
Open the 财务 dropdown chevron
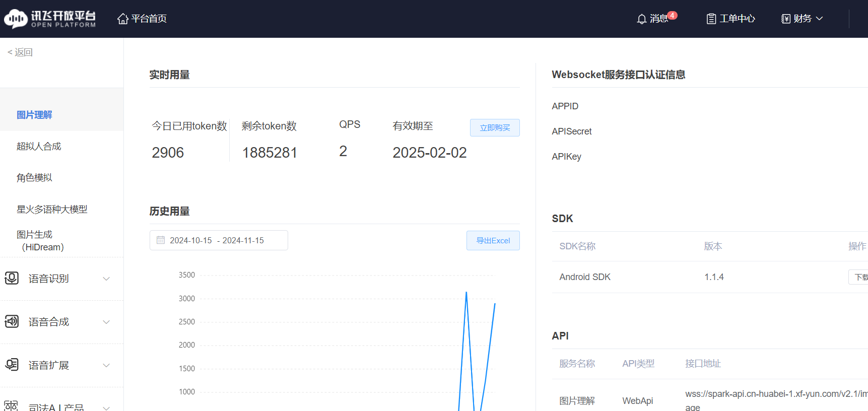coord(819,19)
